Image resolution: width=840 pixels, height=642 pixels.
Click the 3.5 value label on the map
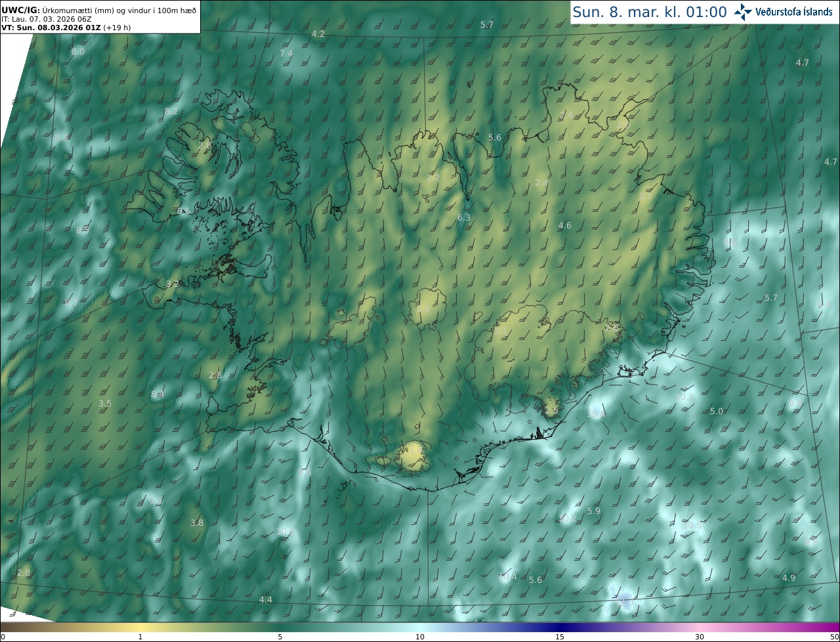point(105,403)
